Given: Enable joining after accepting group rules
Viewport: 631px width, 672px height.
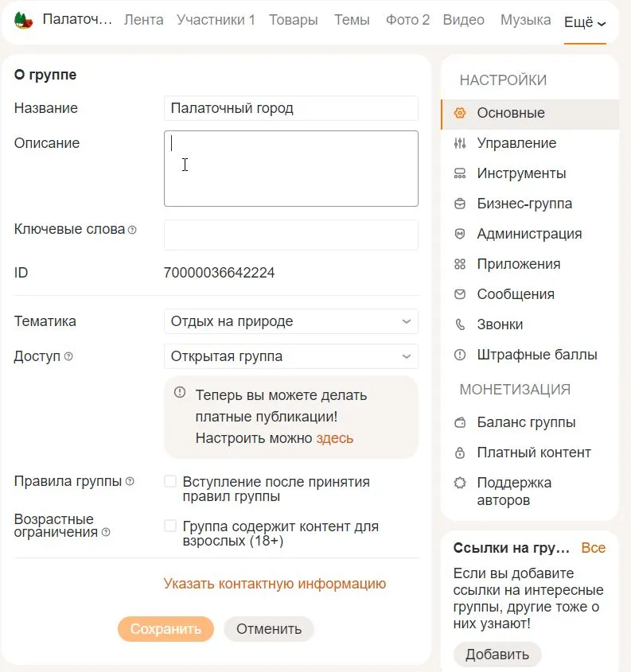Looking at the screenshot, I should coord(170,481).
